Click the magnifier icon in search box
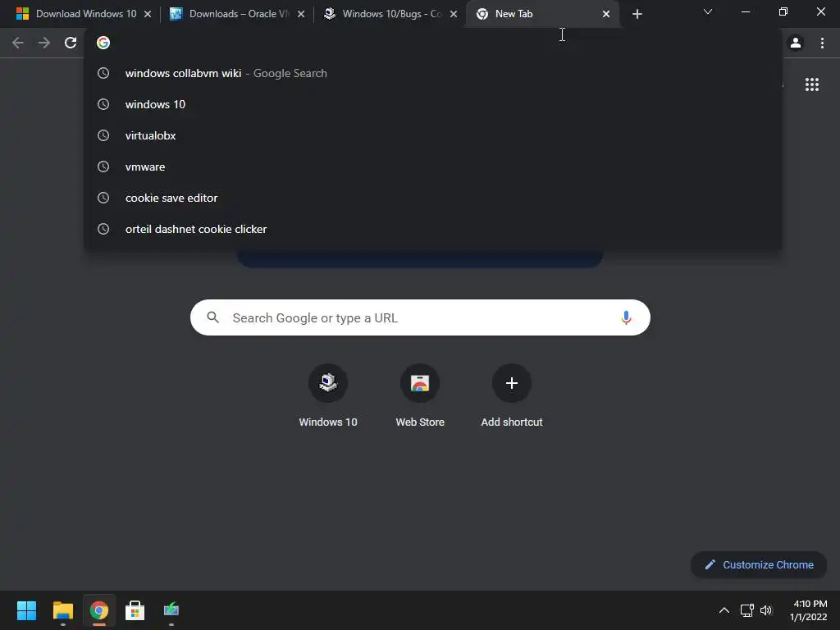Viewport: 840px width, 630px height. [x=212, y=317]
